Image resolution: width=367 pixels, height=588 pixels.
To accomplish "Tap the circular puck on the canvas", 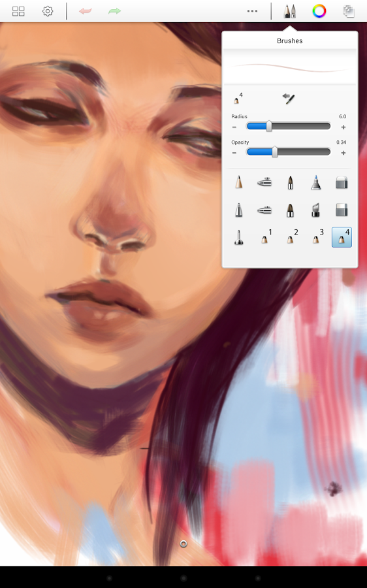I will [x=183, y=544].
